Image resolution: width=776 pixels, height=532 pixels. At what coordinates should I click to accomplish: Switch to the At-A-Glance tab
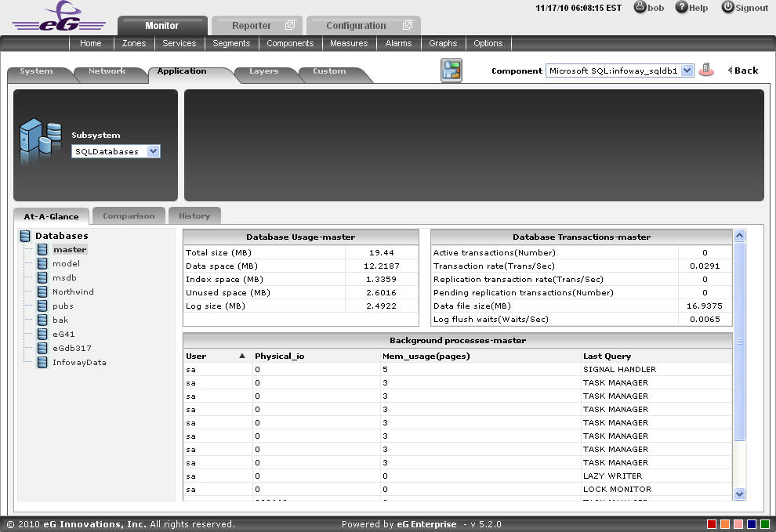coord(52,217)
